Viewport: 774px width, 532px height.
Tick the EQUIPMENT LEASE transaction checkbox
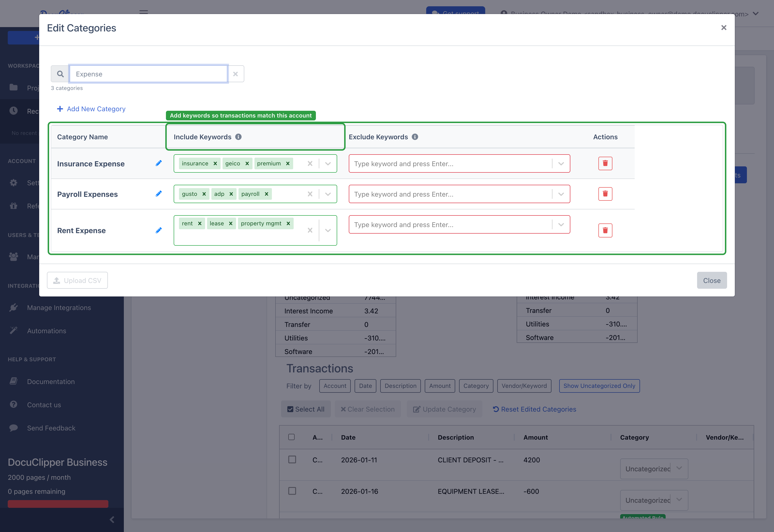tap(292, 491)
